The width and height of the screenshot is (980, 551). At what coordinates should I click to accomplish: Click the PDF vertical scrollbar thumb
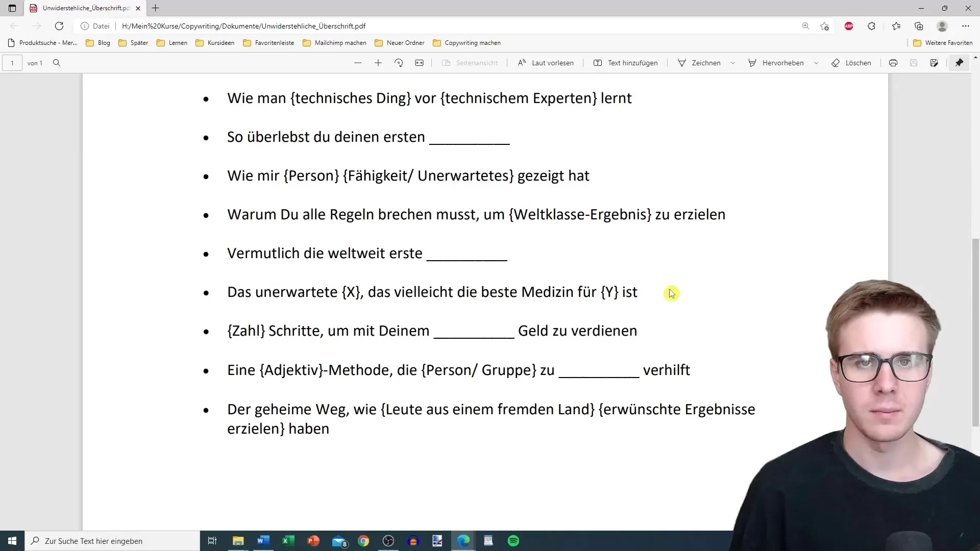975,332
